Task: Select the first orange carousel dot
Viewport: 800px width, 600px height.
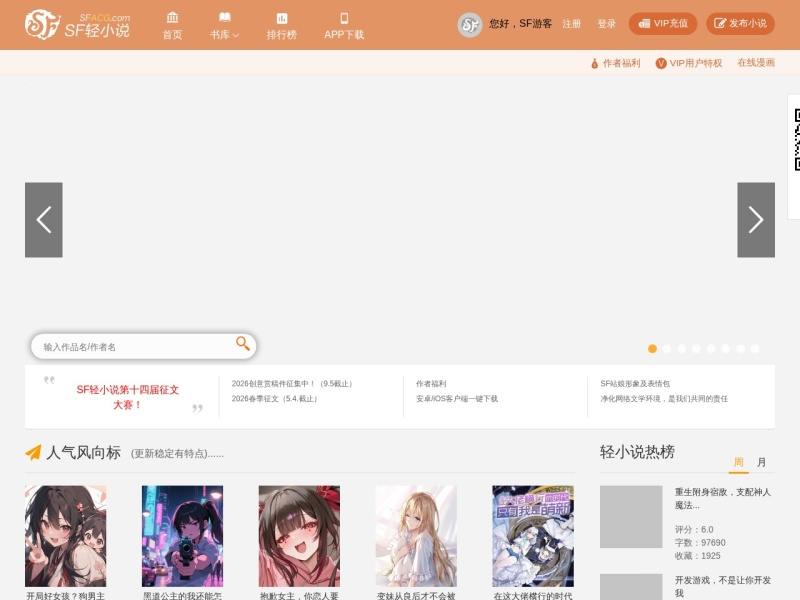Action: [652, 348]
